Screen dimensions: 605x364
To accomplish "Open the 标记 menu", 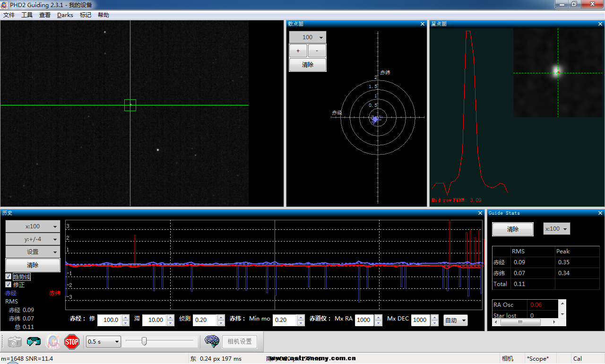I will click(86, 15).
